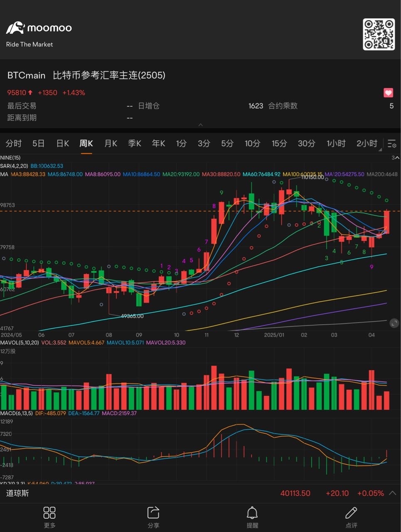Switch to the 日K tab

coord(62,143)
